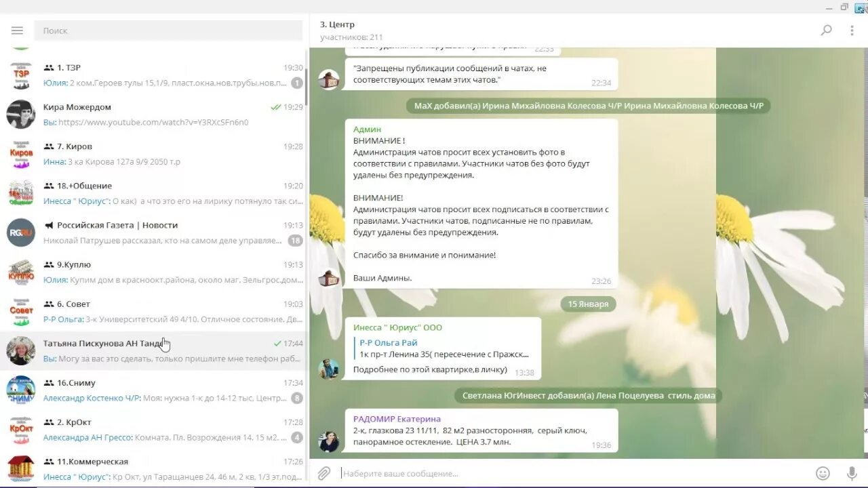Click the 15 Января date badge
The height and width of the screenshot is (488, 868).
[x=588, y=304]
